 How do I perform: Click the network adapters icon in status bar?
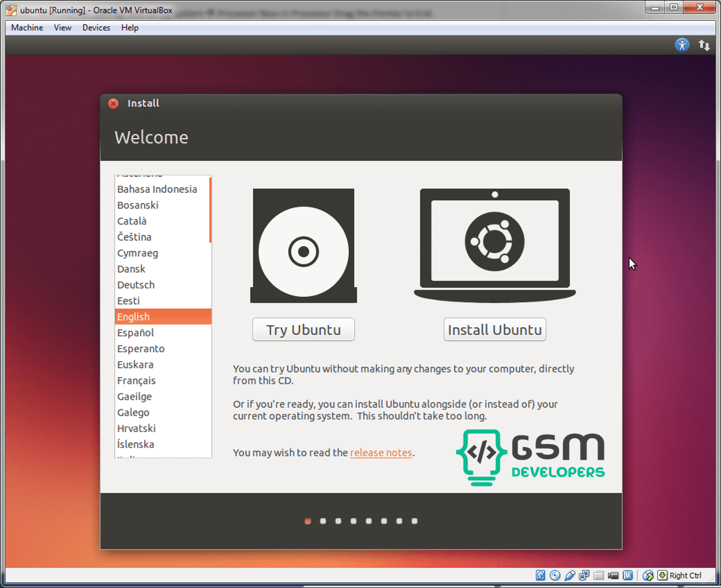pos(584,575)
